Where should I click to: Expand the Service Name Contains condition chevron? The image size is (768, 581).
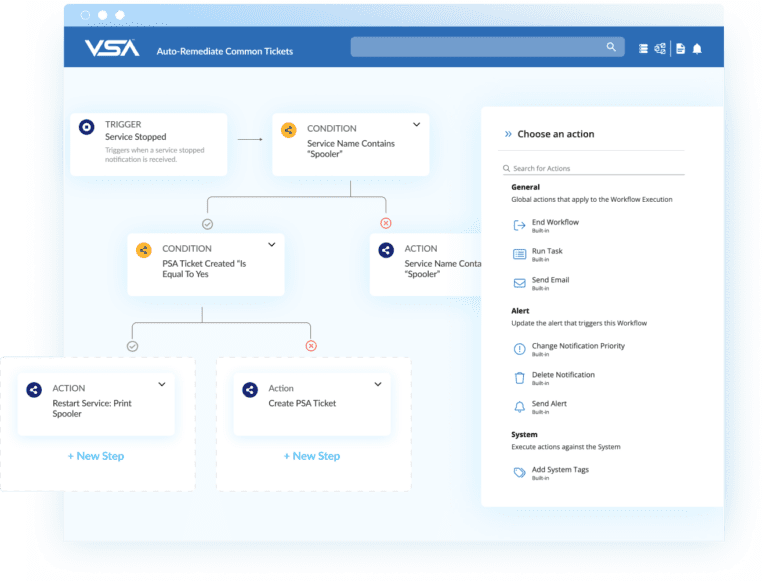point(416,124)
